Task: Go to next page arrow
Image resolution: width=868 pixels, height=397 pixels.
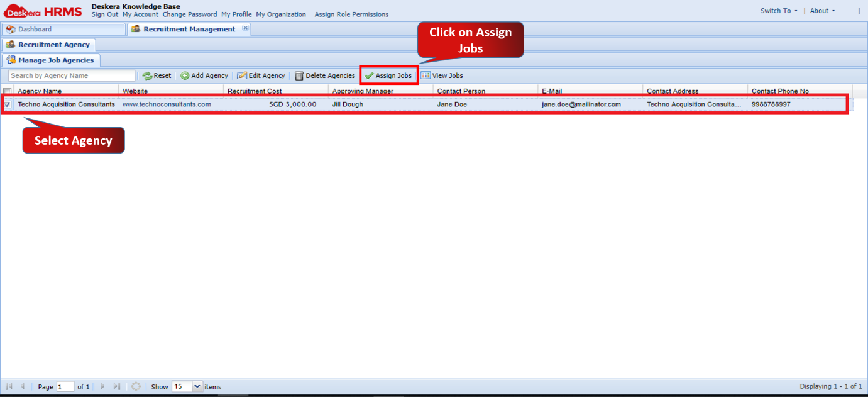Action: pos(103,386)
